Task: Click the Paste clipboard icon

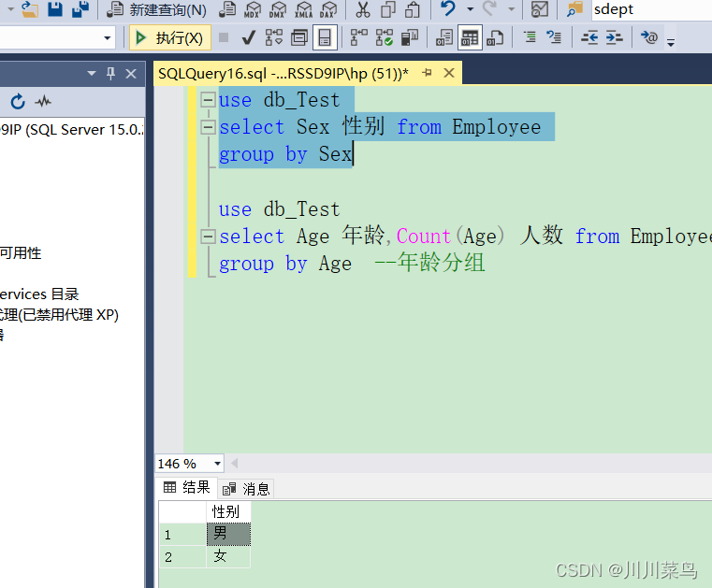Action: tap(413, 9)
